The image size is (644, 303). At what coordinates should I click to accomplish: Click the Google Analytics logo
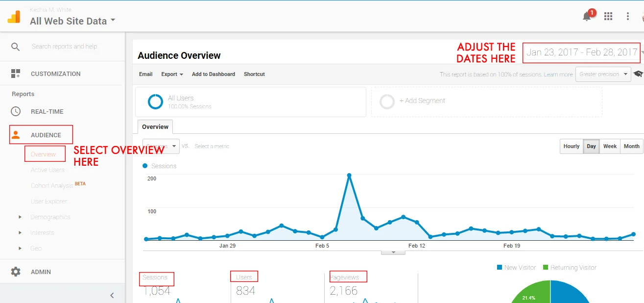[x=14, y=17]
